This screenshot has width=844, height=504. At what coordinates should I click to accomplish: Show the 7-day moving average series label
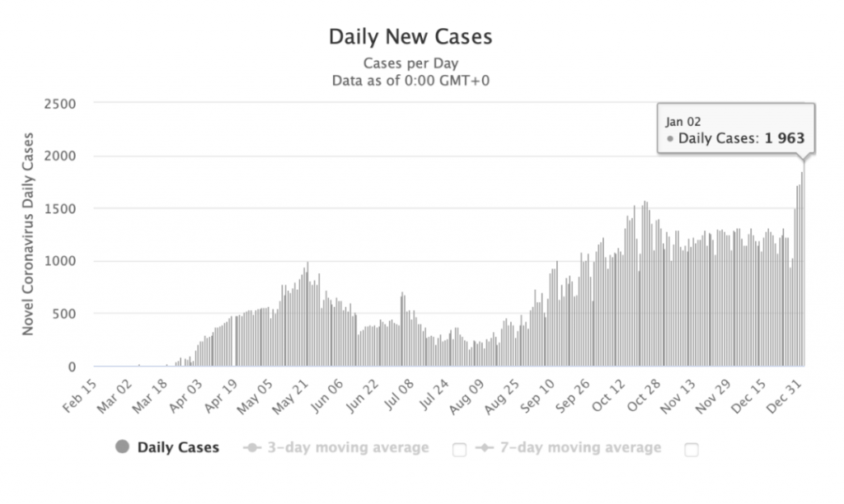click(x=581, y=448)
